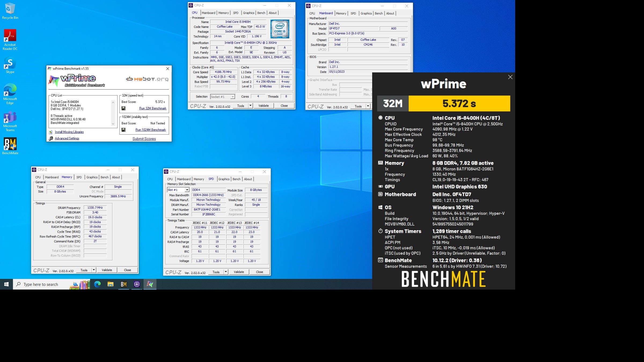This screenshot has width=644, height=362.
Task: Click the Core Speed 4188.70 MHz value
Action: [x=223, y=72]
